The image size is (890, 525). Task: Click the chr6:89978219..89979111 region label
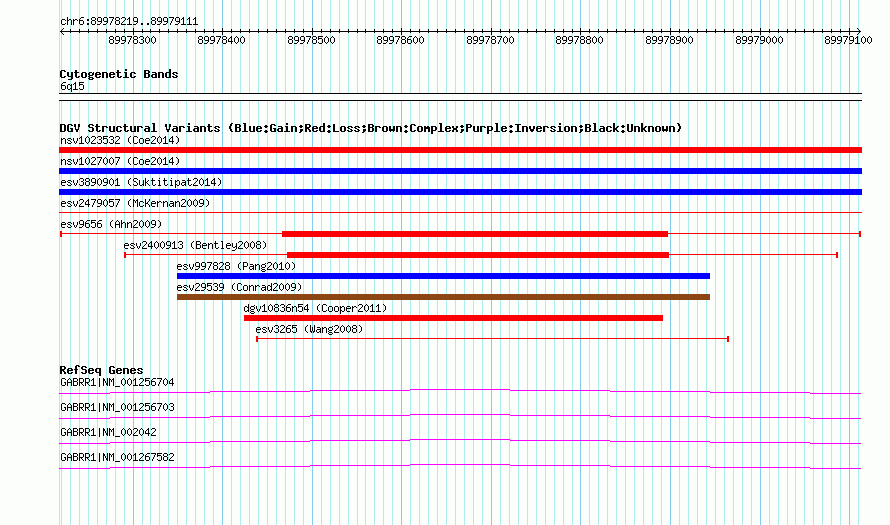[x=129, y=22]
